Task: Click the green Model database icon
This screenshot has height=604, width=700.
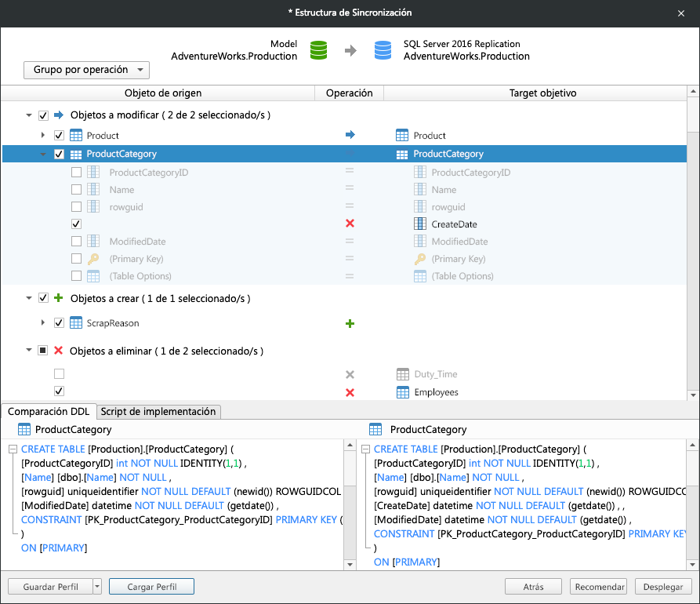Action: 318,50
